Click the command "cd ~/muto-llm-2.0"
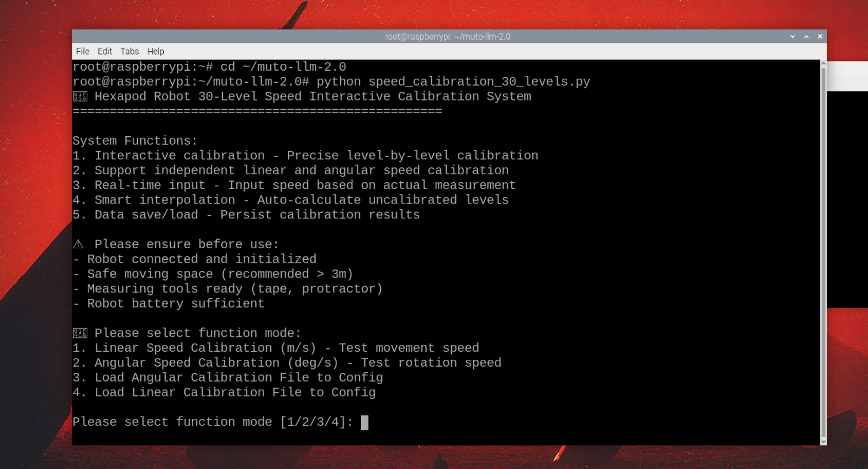Image resolution: width=868 pixels, height=469 pixels. (283, 67)
